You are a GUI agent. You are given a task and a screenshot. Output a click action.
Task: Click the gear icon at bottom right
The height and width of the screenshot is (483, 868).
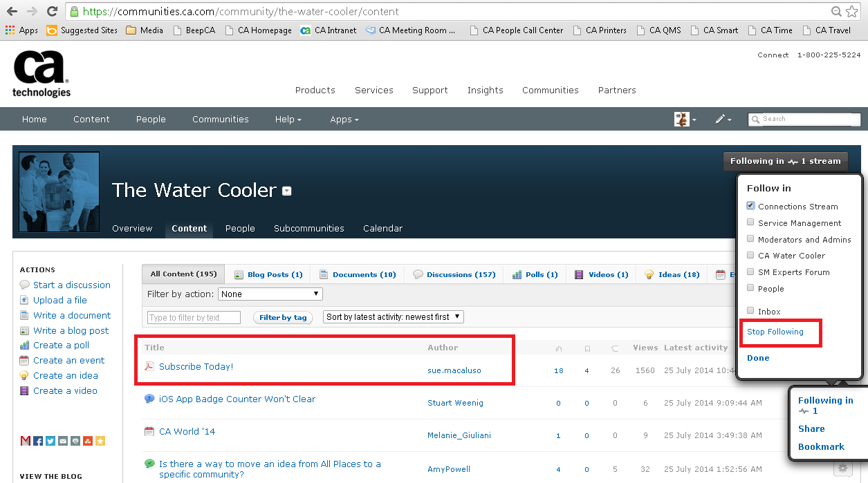point(842,468)
